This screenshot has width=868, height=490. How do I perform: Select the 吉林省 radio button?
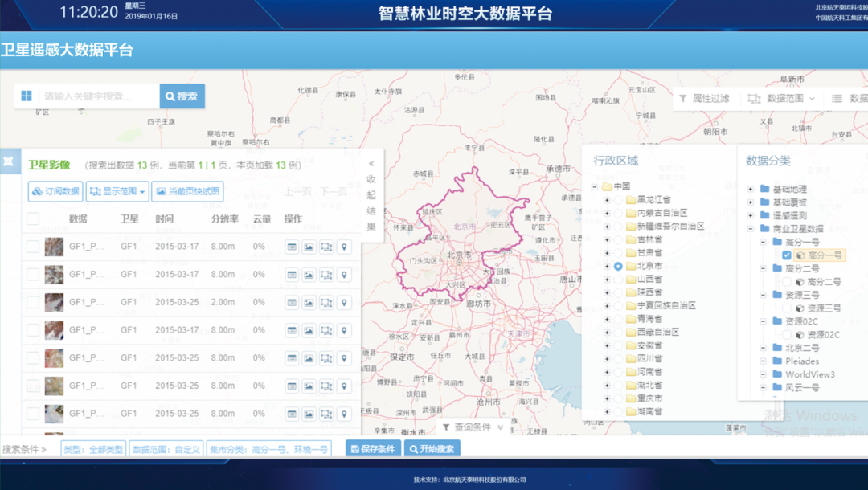click(x=618, y=239)
